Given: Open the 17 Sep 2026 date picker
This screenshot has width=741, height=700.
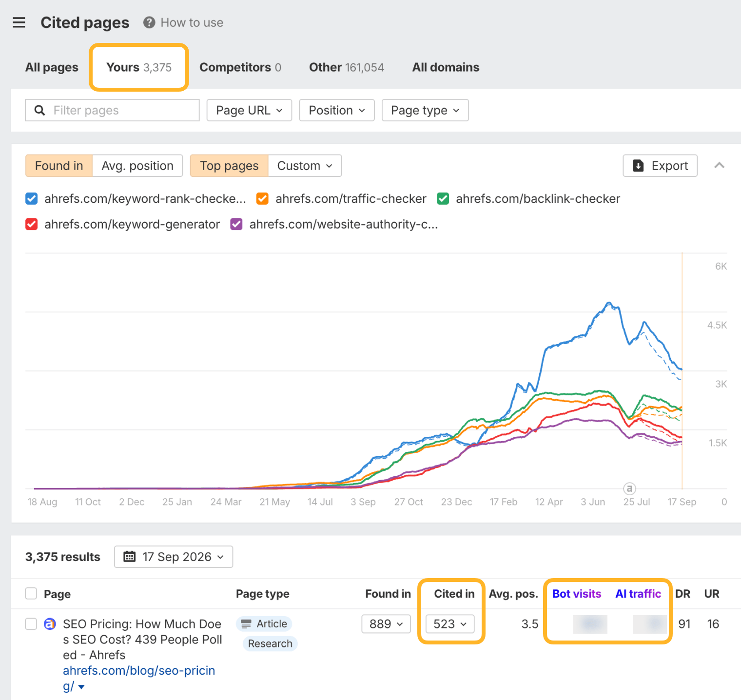Looking at the screenshot, I should click(174, 557).
